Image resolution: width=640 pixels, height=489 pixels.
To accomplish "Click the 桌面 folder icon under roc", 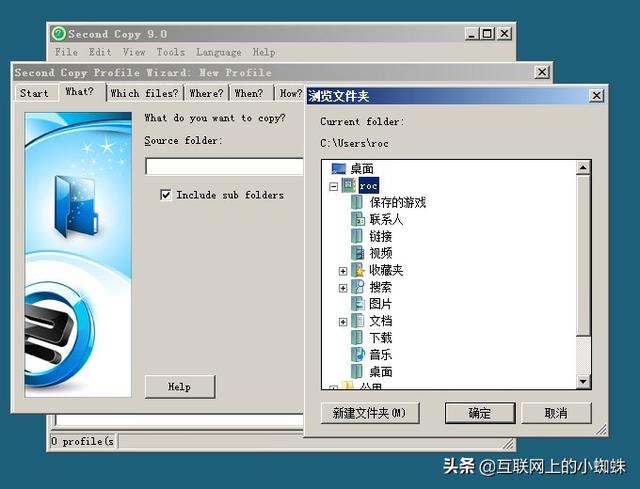I will pyautogui.click(x=357, y=371).
